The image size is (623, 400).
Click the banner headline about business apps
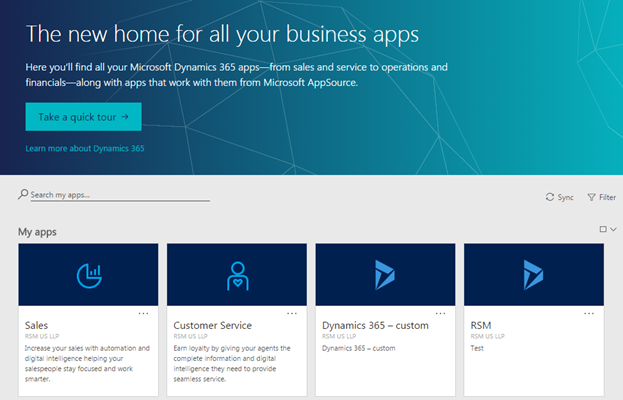(x=222, y=35)
